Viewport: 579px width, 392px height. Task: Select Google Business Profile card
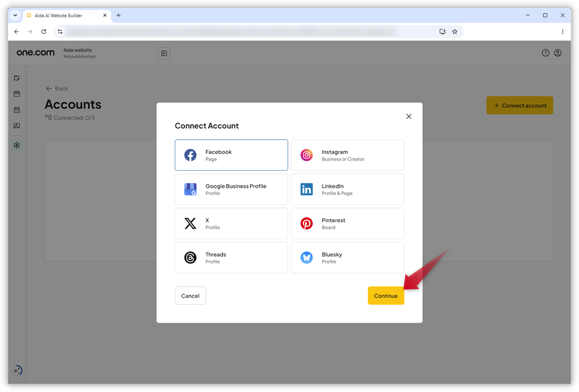coord(231,189)
